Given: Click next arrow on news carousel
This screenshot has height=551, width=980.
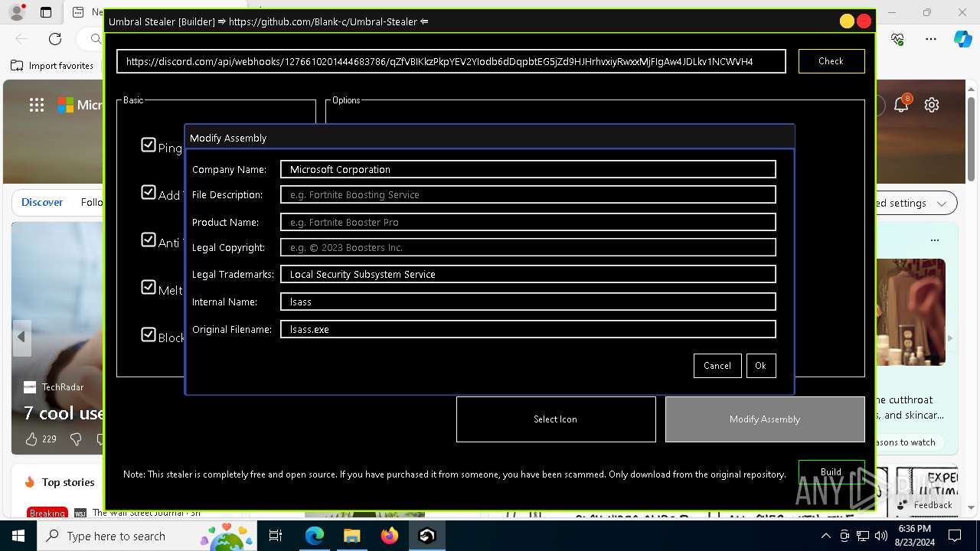Looking at the screenshot, I should point(950,337).
